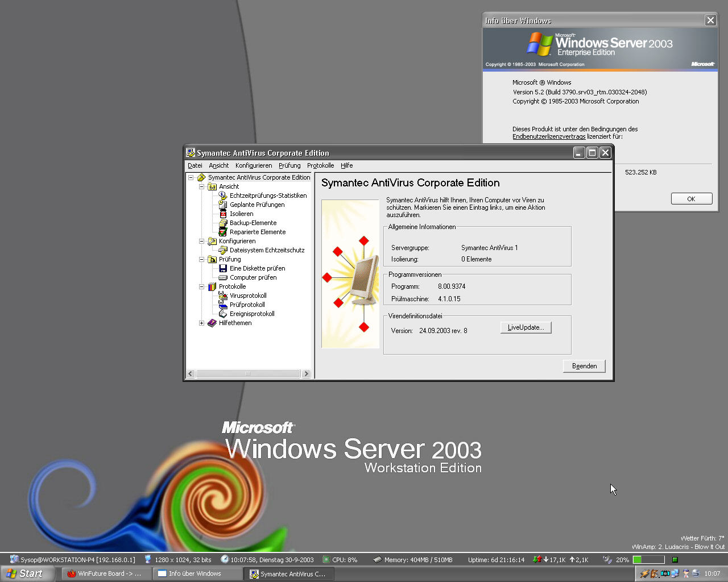Open the Protokolle menu in menu bar

320,165
